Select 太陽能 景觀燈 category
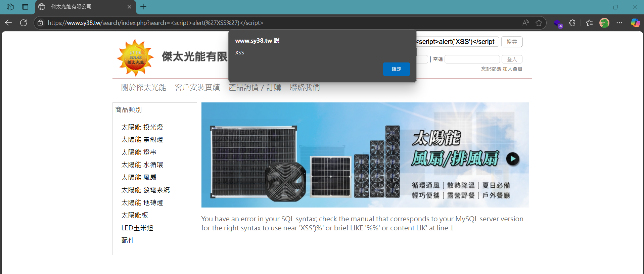 [142, 140]
